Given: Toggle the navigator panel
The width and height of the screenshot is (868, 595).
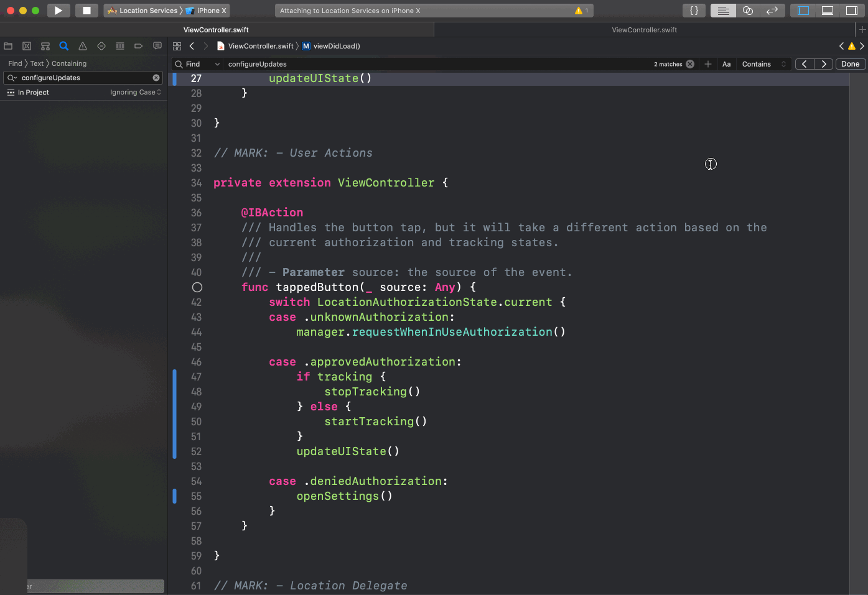Looking at the screenshot, I should click(803, 11).
